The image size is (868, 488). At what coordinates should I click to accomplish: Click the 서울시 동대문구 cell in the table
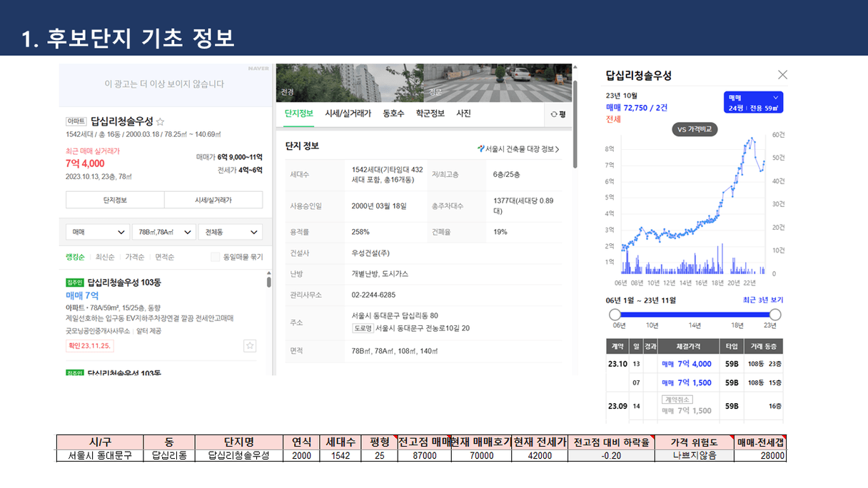click(100, 455)
